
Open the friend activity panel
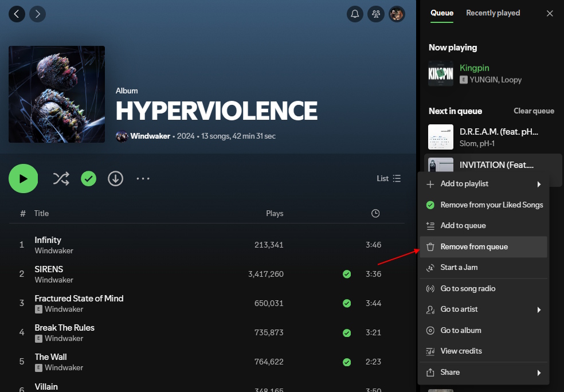coord(376,14)
